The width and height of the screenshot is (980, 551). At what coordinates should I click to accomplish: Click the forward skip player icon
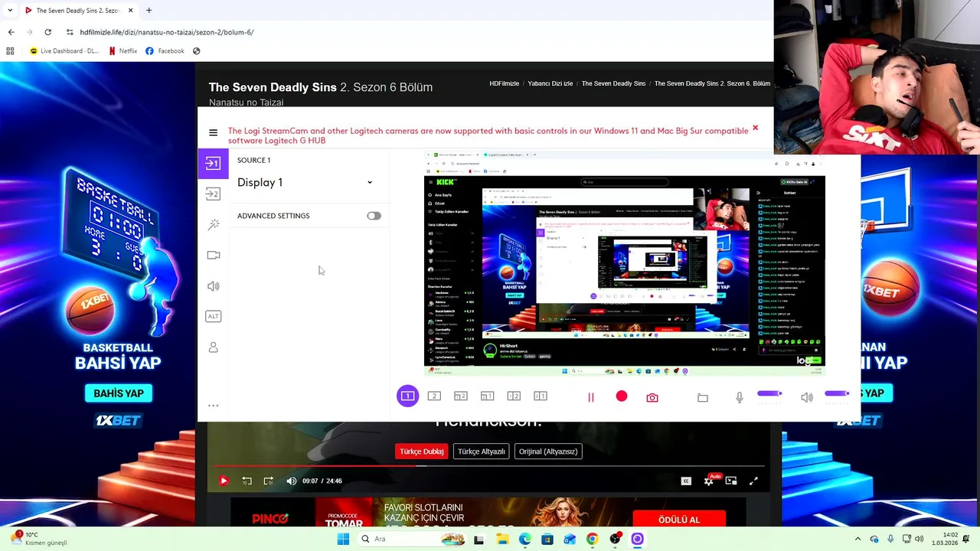(269, 481)
